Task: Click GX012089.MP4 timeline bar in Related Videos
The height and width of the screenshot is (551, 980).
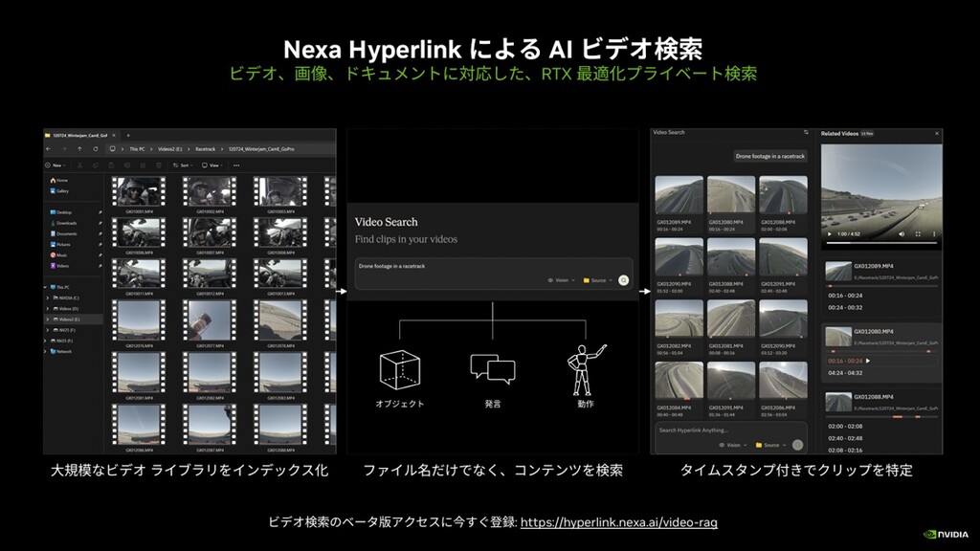Action: (881, 287)
